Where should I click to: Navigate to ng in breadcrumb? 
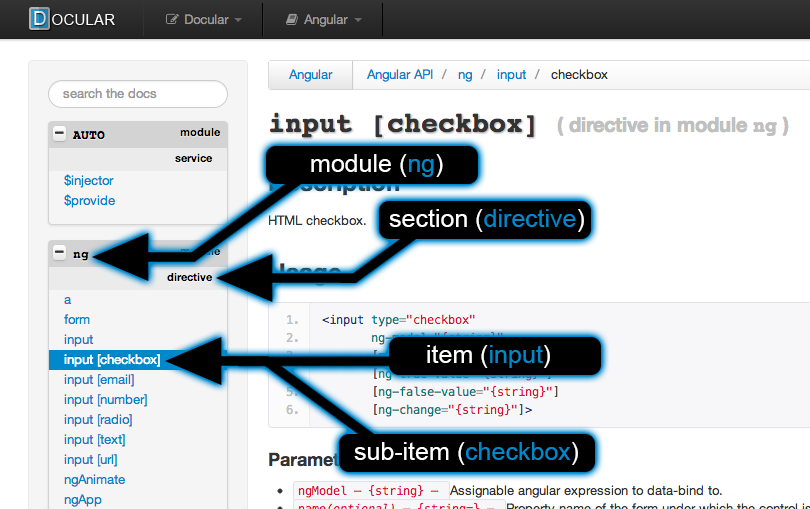[x=465, y=75]
